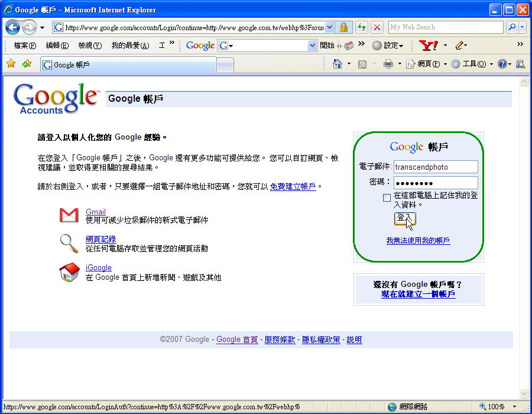Open the 服務條款 terms link
The image size is (532, 414).
(280, 339)
